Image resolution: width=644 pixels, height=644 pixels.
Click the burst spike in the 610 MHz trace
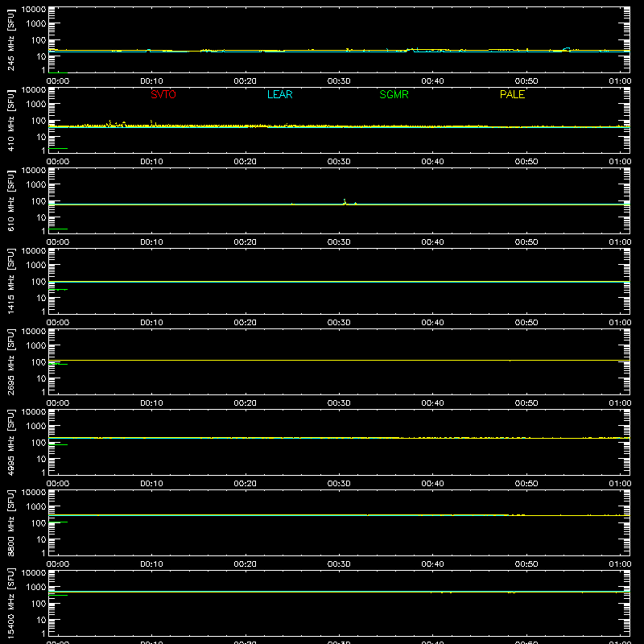345,202
